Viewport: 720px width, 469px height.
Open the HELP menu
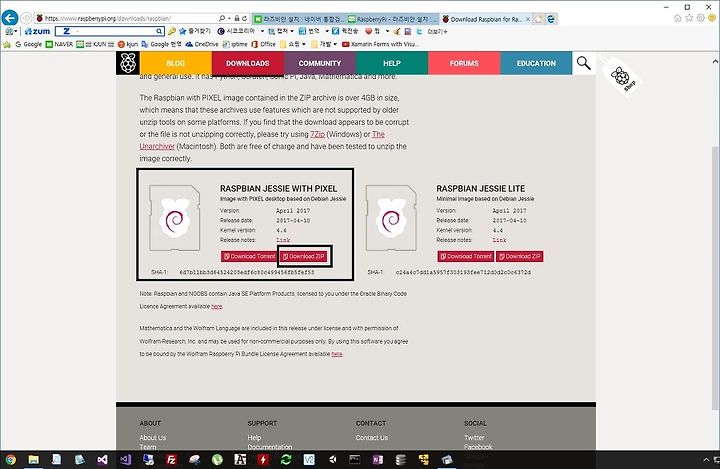point(392,63)
